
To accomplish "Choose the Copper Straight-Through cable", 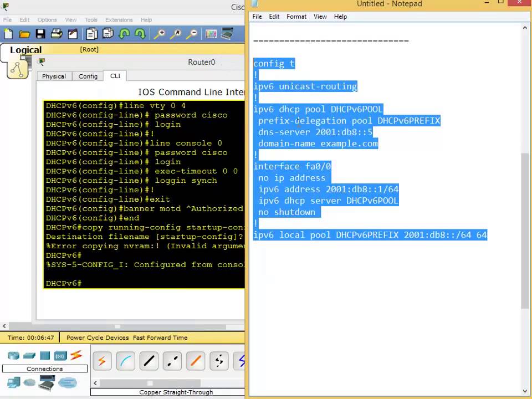I will point(149,361).
